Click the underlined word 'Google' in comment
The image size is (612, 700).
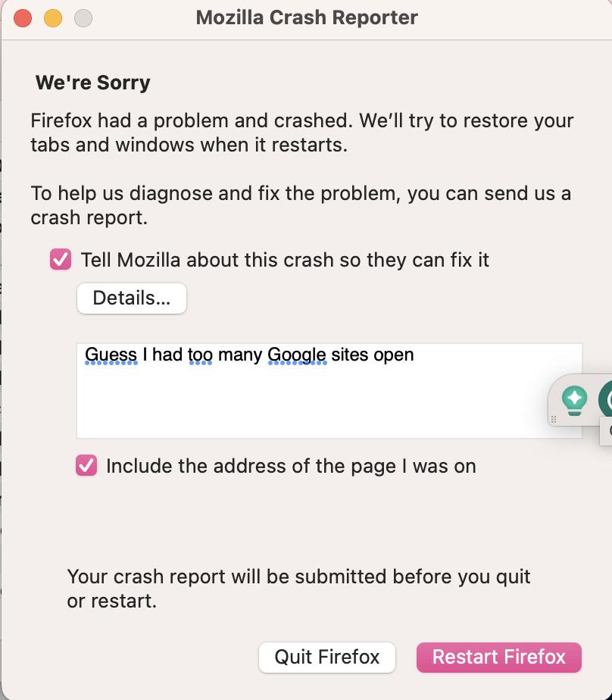point(298,355)
